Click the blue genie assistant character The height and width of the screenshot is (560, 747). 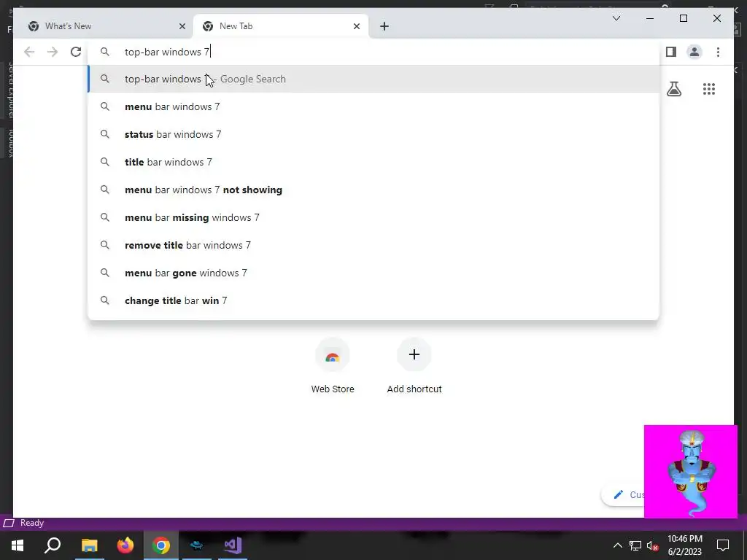point(691,472)
